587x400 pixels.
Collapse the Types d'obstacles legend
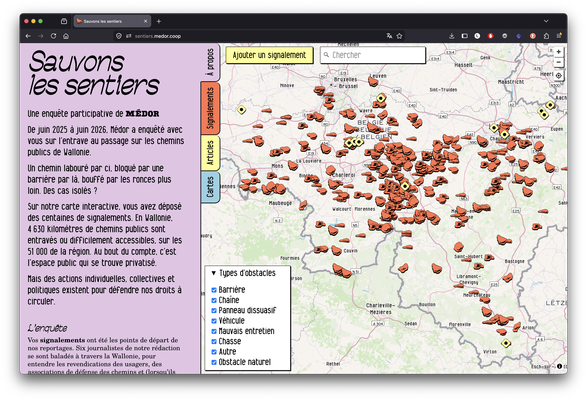244,273
